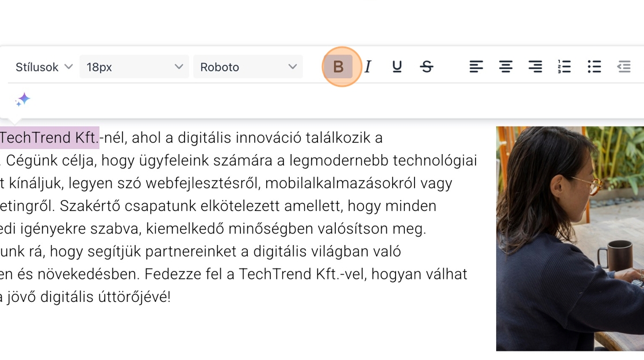Align text to the left

click(x=476, y=67)
